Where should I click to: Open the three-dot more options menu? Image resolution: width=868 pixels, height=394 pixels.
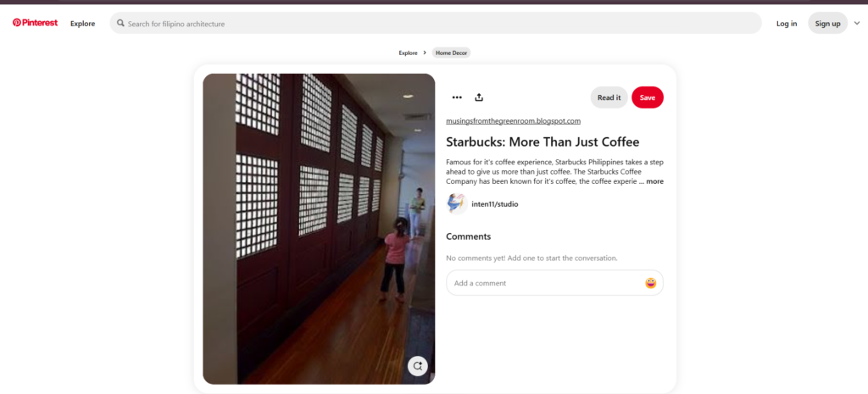click(457, 97)
